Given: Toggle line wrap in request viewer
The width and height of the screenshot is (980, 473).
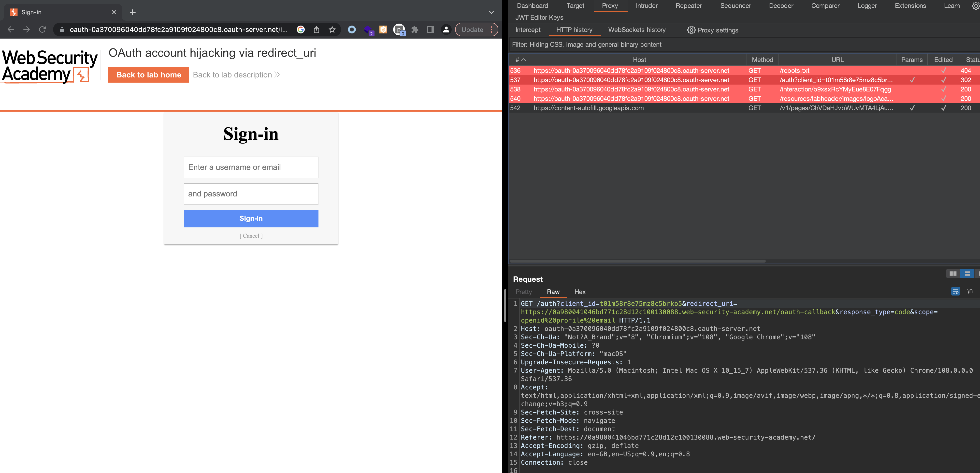Looking at the screenshot, I should [x=955, y=292].
